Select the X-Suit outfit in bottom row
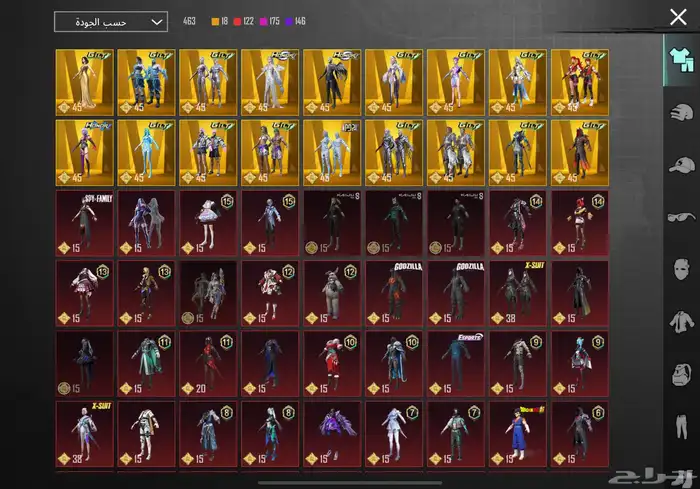The width and height of the screenshot is (700, 489). click(86, 432)
